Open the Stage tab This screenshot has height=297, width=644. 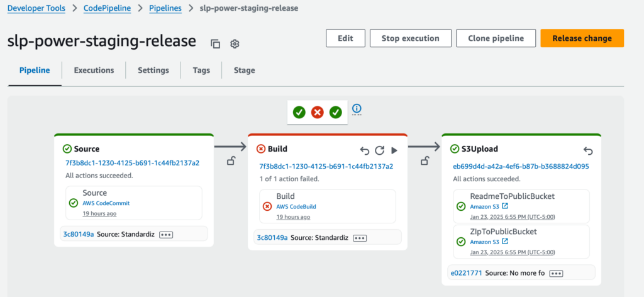pos(245,70)
